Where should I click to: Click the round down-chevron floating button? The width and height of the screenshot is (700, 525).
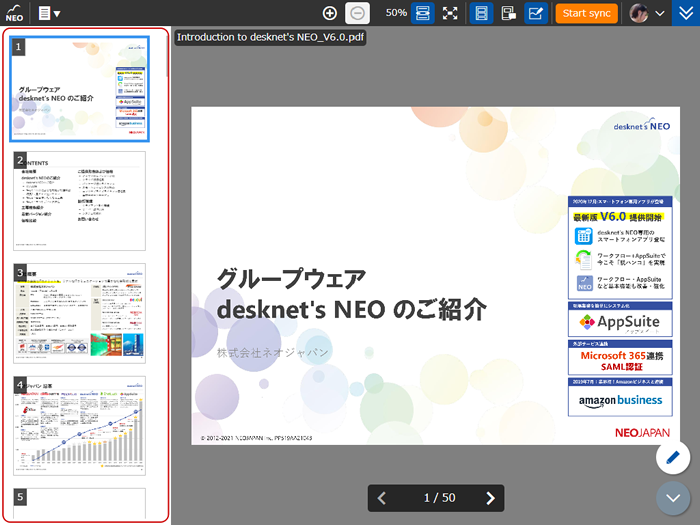click(673, 498)
